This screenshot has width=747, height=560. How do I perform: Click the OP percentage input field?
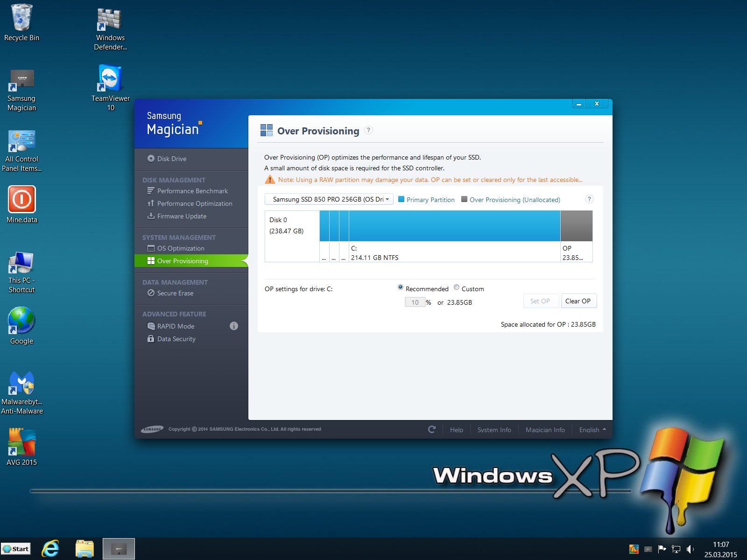pos(415,302)
